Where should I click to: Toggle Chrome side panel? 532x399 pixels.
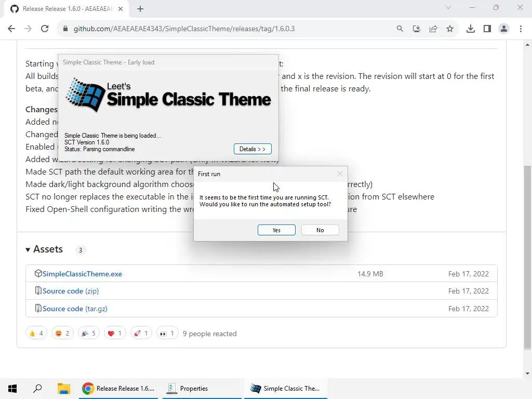point(487,29)
